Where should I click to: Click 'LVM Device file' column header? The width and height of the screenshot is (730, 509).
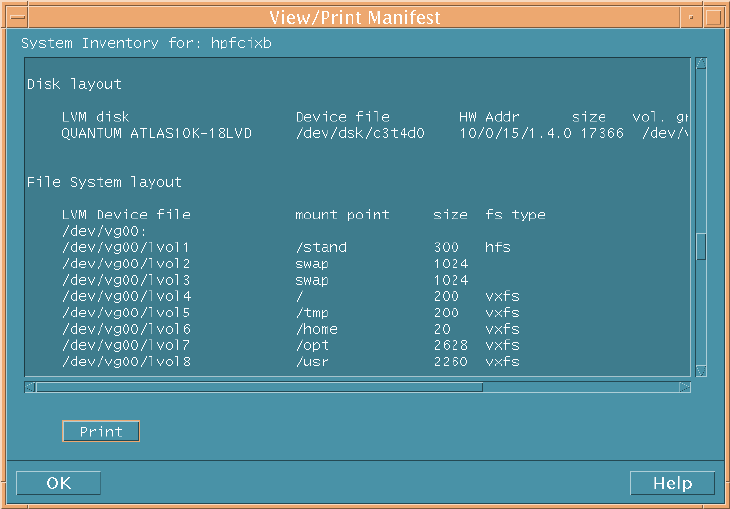[x=126, y=215]
